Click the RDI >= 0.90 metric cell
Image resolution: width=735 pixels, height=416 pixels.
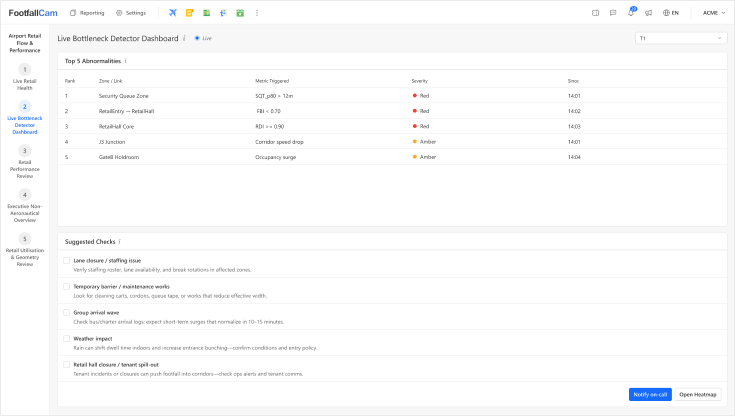[x=270, y=127]
